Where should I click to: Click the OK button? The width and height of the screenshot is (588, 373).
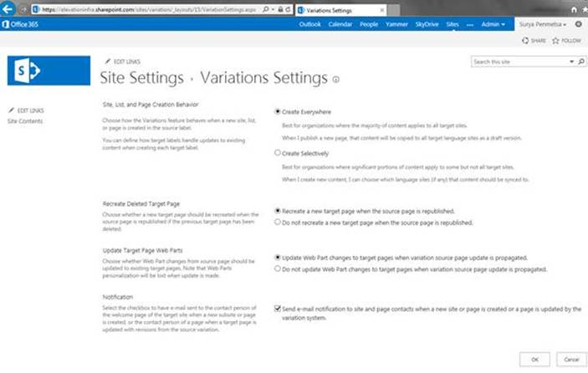[534, 360]
